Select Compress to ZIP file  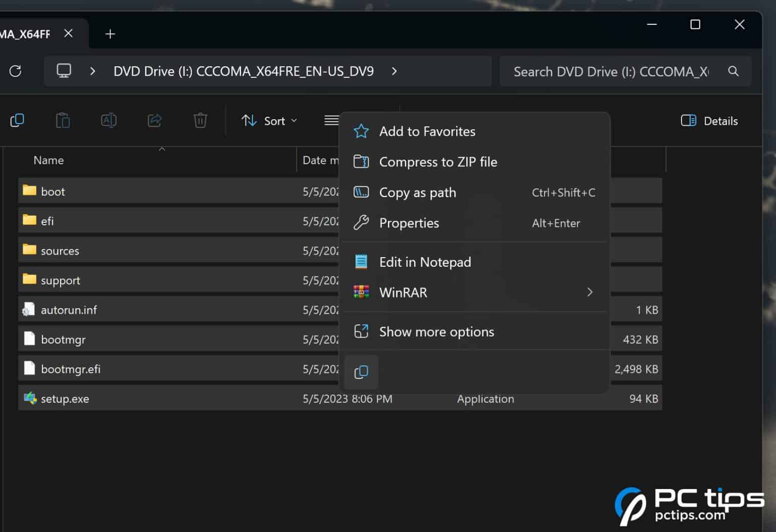click(439, 162)
